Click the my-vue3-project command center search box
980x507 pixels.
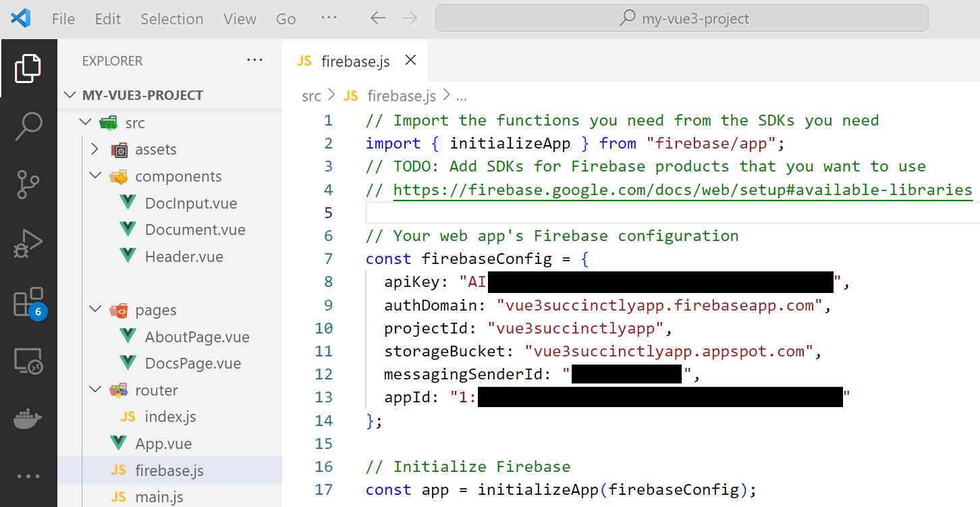tap(682, 18)
